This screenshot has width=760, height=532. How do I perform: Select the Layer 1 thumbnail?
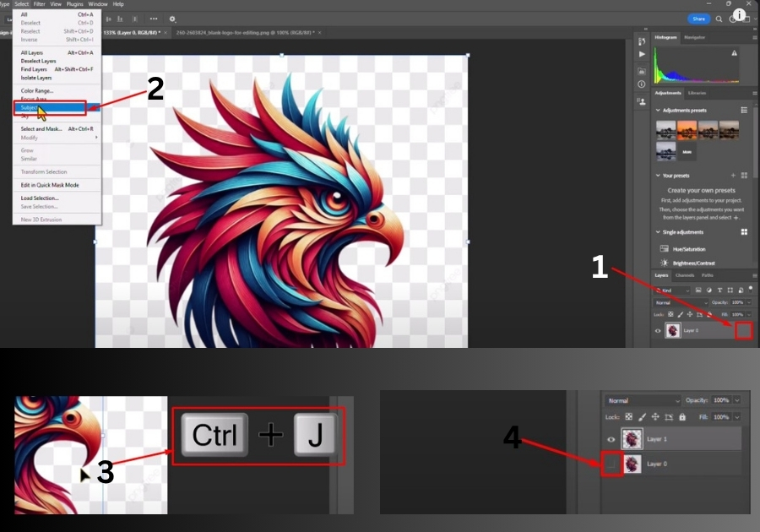tap(632, 439)
